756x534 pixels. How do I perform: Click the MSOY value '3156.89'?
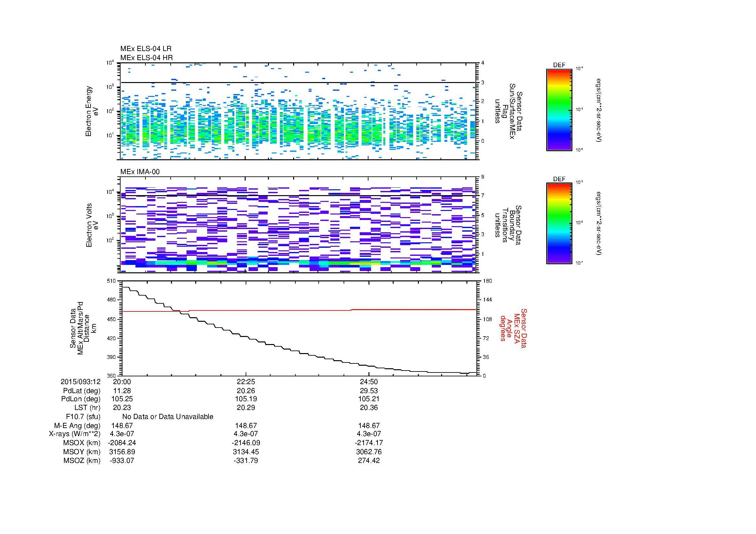[x=122, y=452]
